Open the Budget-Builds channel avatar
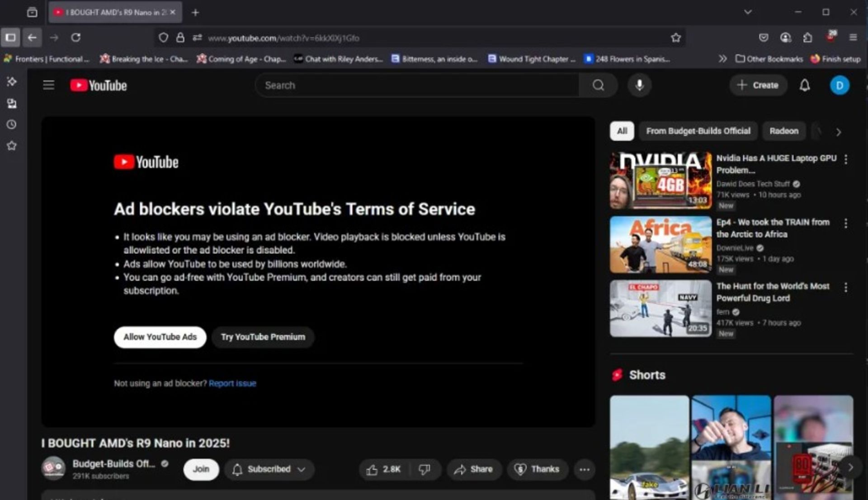This screenshot has width=868, height=500. [x=53, y=469]
